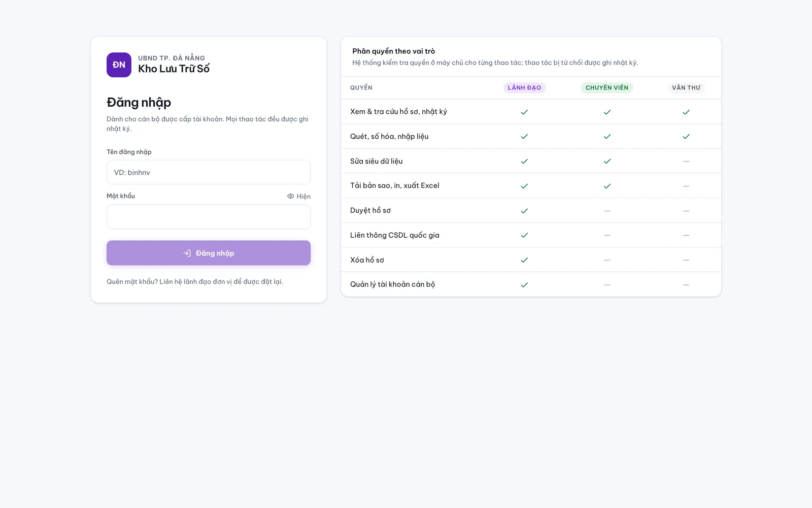Click the Văn thư checkmark for Xem & tra cứu hồ sơ

[x=686, y=112]
